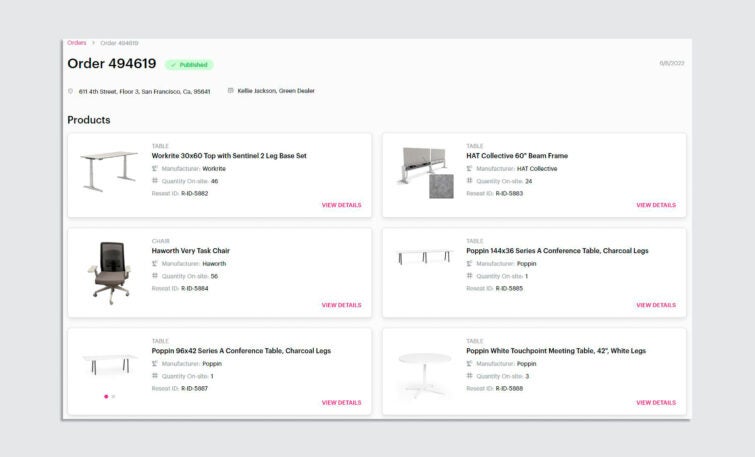Click the dealer icon beside Kellie Jackson
This screenshot has height=457, width=755.
click(x=230, y=90)
